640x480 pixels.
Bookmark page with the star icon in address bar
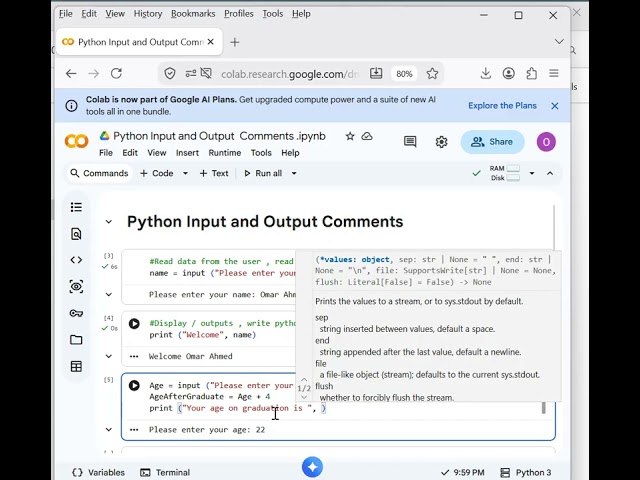pos(432,73)
